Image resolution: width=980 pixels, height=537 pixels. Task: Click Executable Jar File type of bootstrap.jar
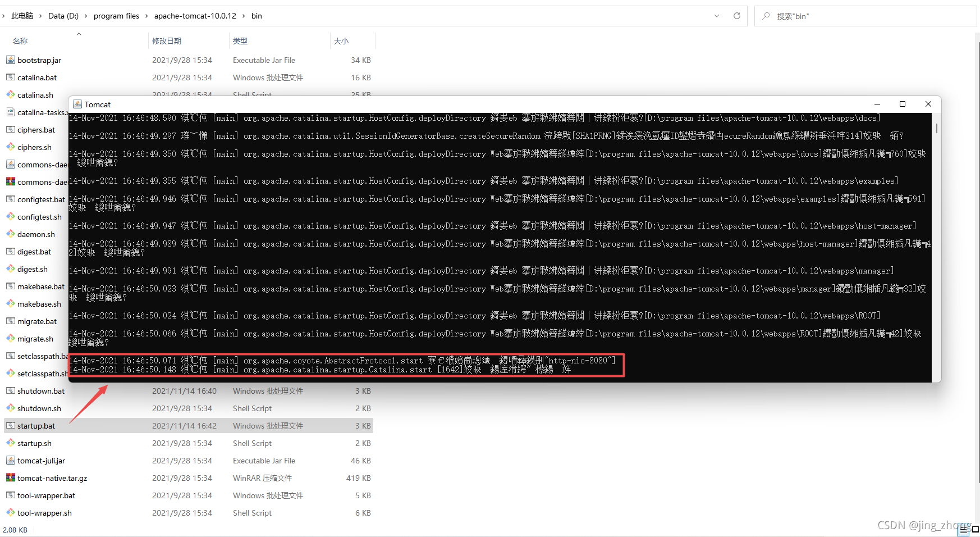pyautogui.click(x=264, y=60)
